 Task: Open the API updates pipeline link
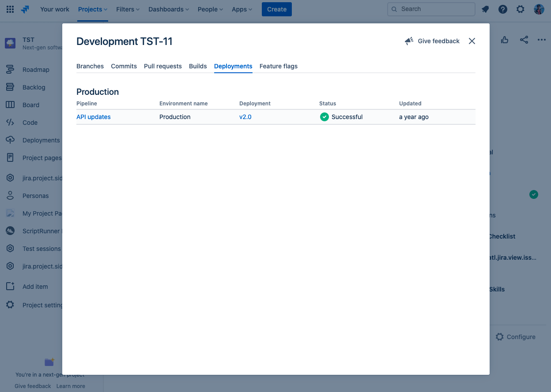(x=94, y=117)
